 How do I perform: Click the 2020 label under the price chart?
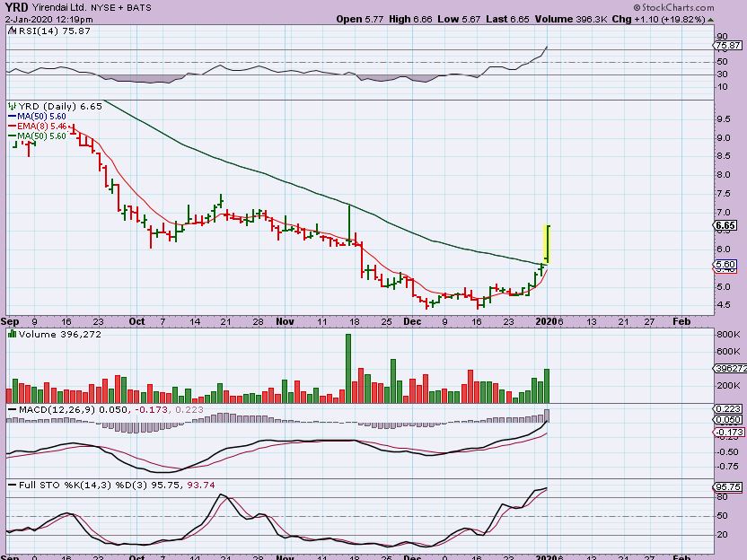point(546,321)
